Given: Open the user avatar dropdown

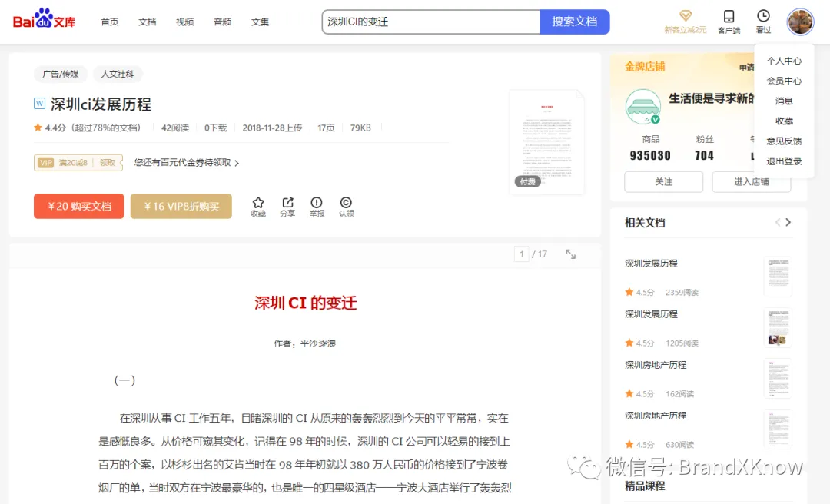Looking at the screenshot, I should 800,22.
